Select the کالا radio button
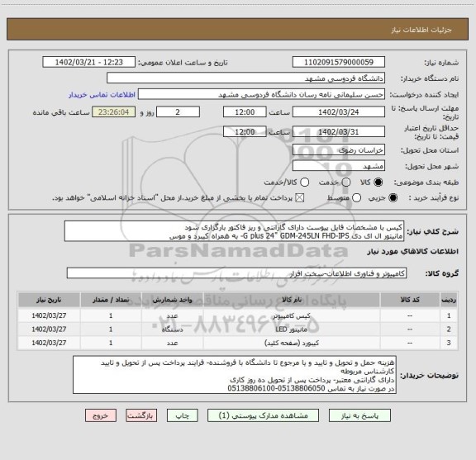The width and height of the screenshot is (476, 460). pyautogui.click(x=378, y=183)
